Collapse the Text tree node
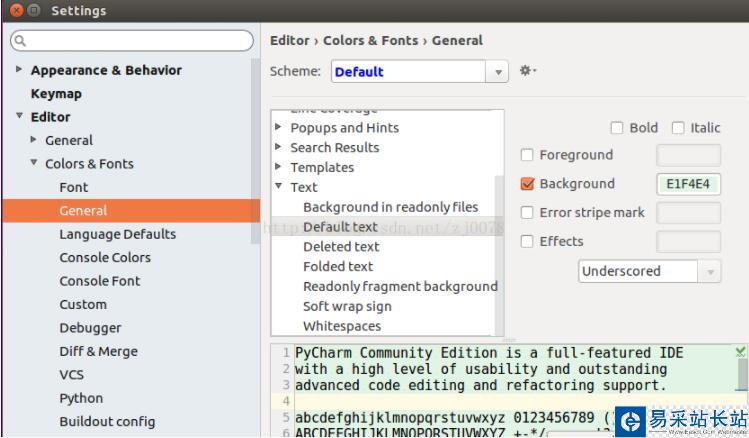Viewport: 749px width, 438px height. click(x=279, y=187)
